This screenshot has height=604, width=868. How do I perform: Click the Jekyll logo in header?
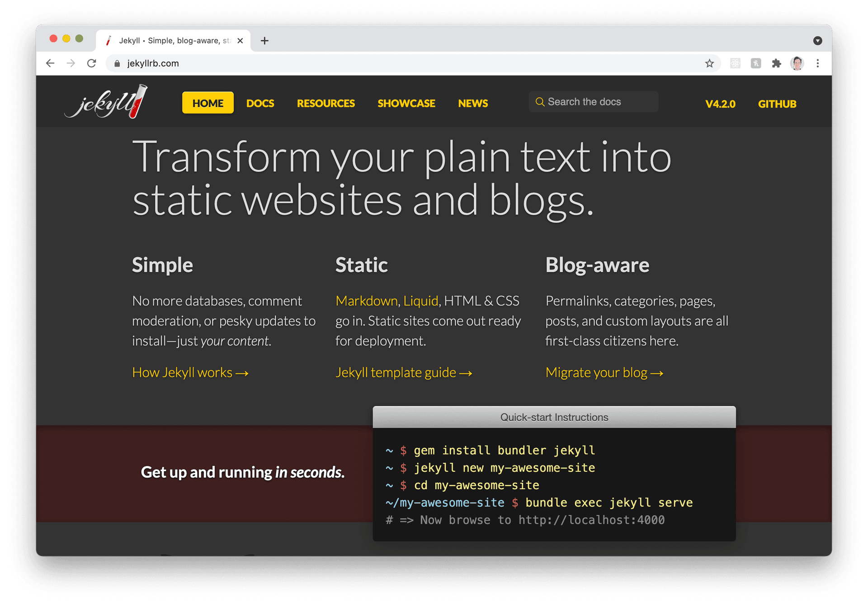point(107,101)
